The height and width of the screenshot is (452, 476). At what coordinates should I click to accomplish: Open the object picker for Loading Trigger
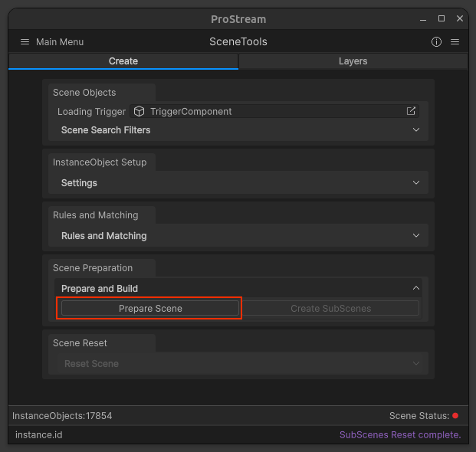point(411,111)
